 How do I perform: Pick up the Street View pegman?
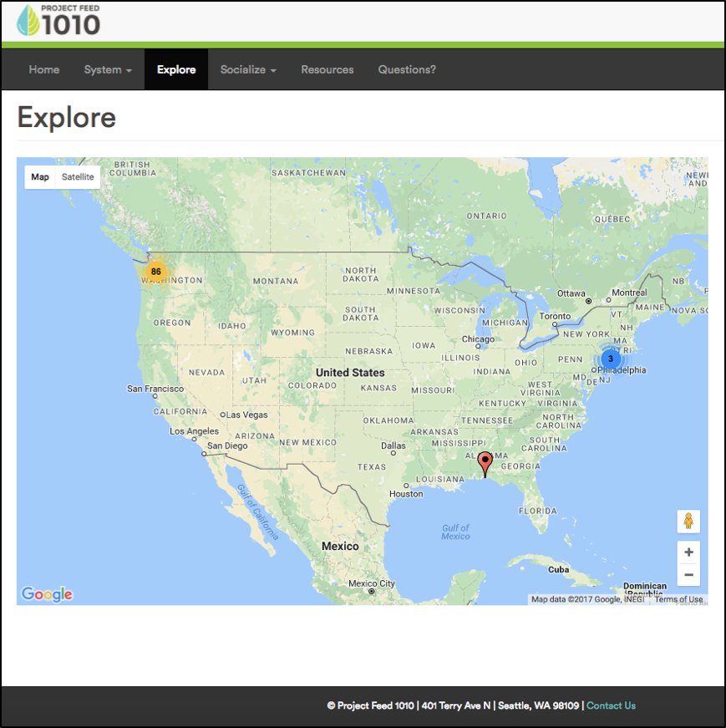click(688, 521)
